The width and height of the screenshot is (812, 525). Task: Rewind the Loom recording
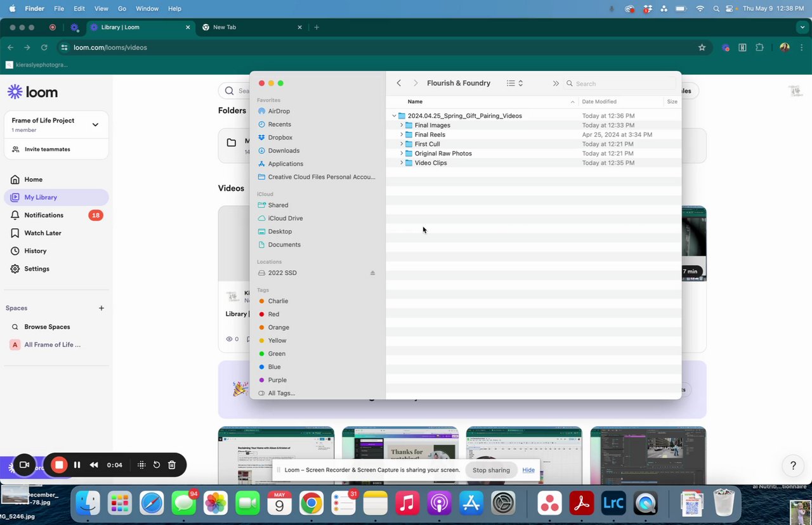coord(94,465)
